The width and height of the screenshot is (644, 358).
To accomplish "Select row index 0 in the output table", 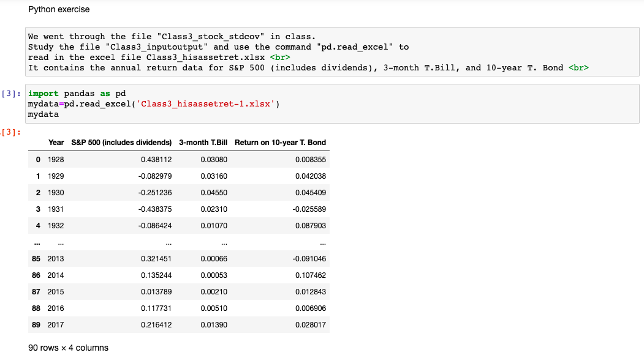I will click(37, 159).
